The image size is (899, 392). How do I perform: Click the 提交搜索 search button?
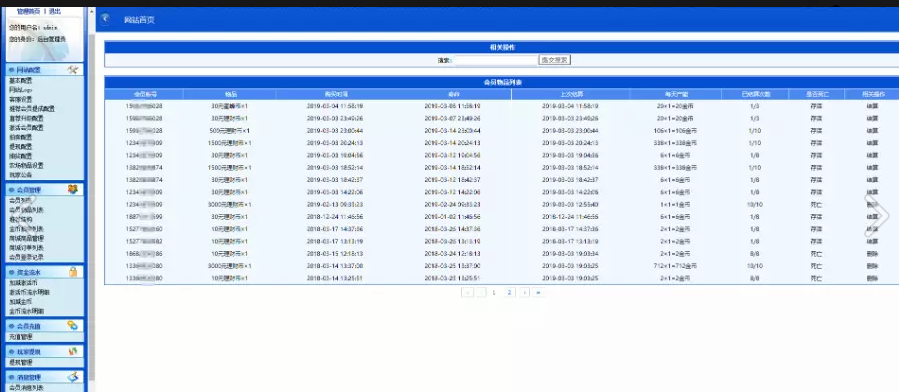point(554,60)
